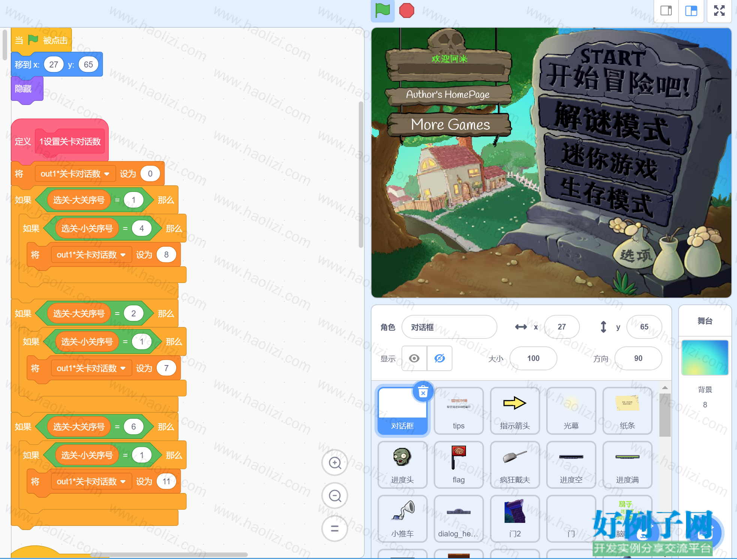
Task: Click value 11 in set variable block
Action: 166,482
